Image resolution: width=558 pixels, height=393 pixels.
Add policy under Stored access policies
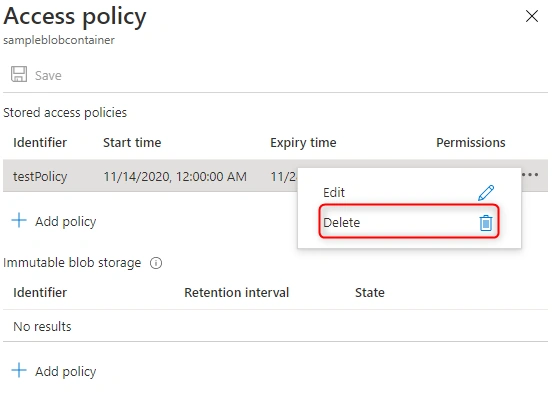tap(65, 222)
